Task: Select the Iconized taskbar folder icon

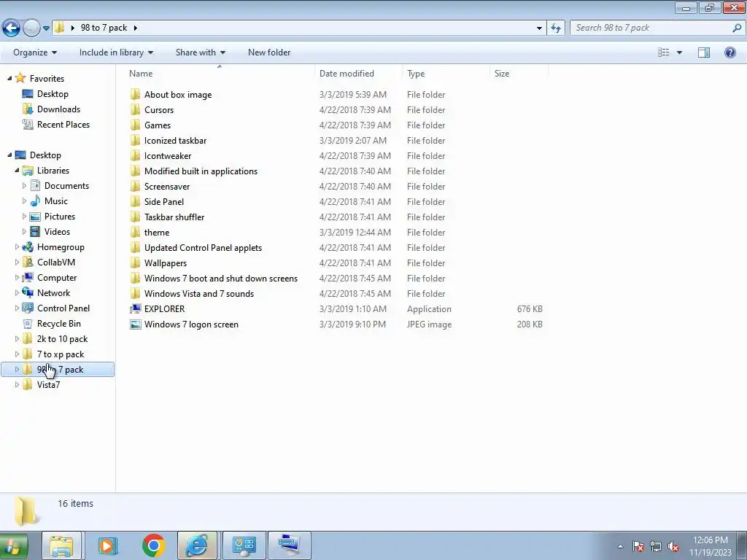Action: pyautogui.click(x=135, y=141)
